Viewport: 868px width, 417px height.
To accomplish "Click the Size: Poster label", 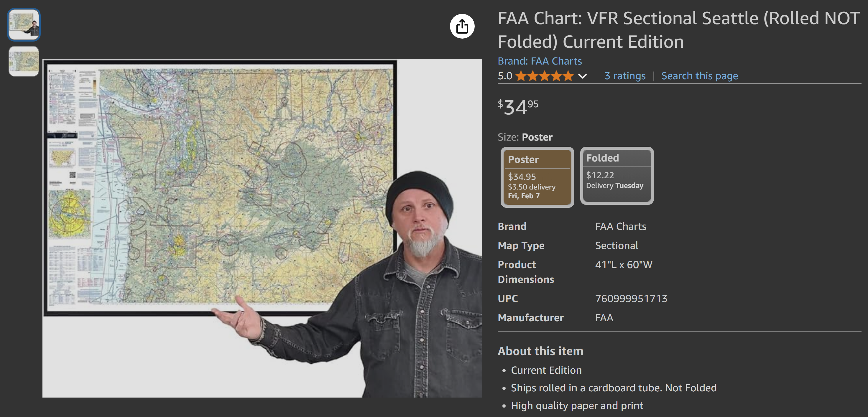I will pyautogui.click(x=525, y=137).
